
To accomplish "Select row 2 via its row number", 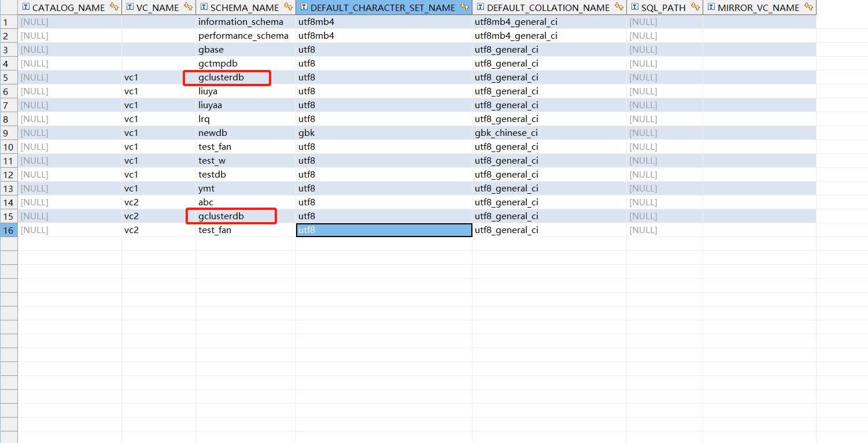I will [9, 36].
